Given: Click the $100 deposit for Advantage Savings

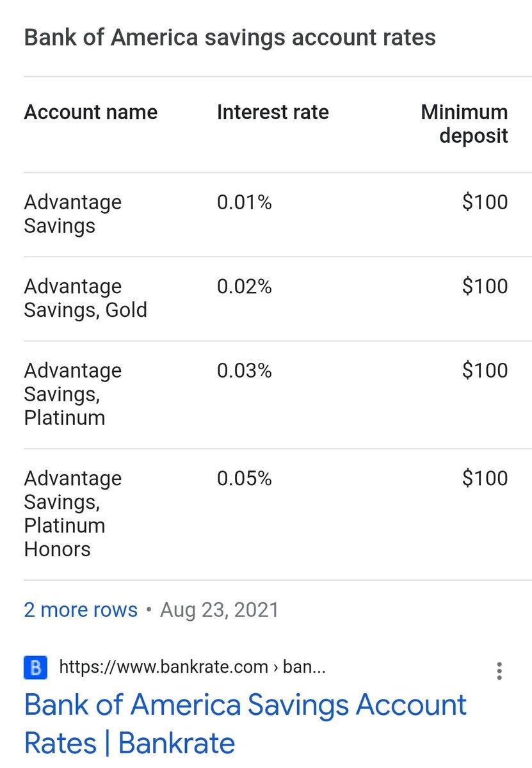Looking at the screenshot, I should 485,203.
